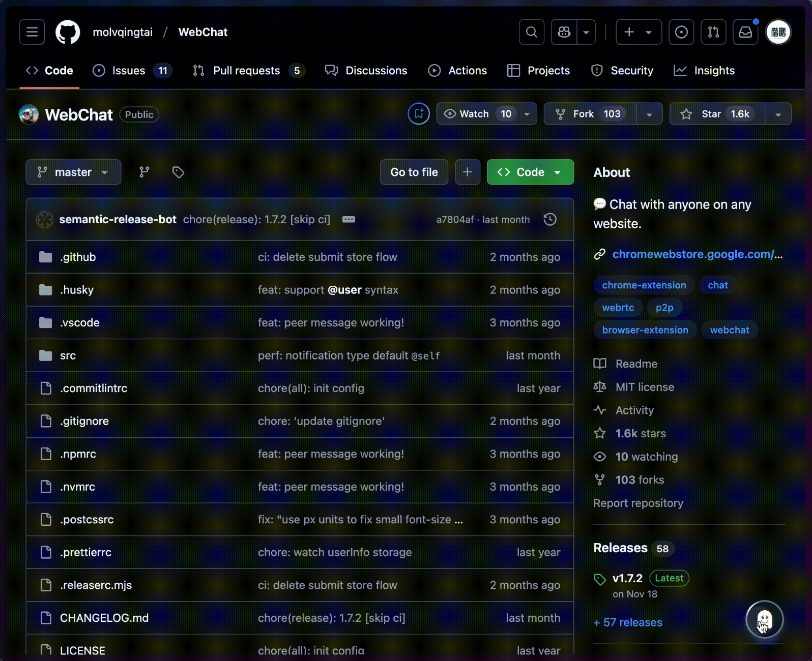Screen dimensions: 812x661
Task: Open the .releaserc.mjs file
Action: (x=96, y=585)
